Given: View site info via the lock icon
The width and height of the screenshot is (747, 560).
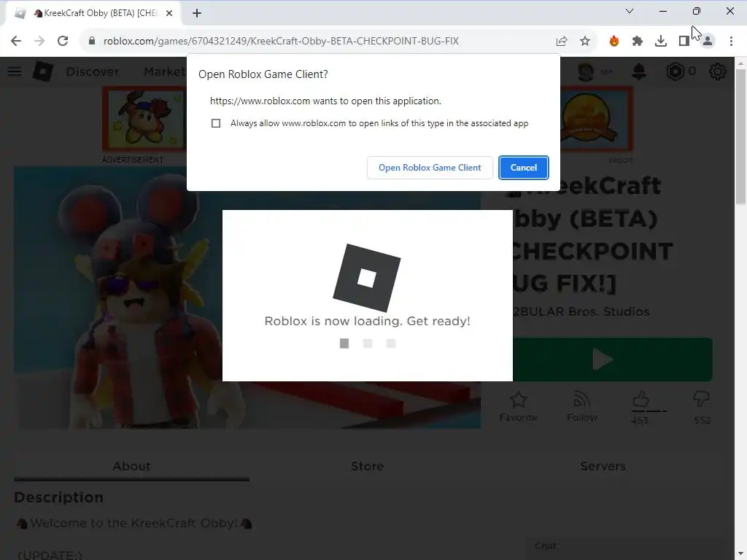Looking at the screenshot, I should click(x=92, y=41).
